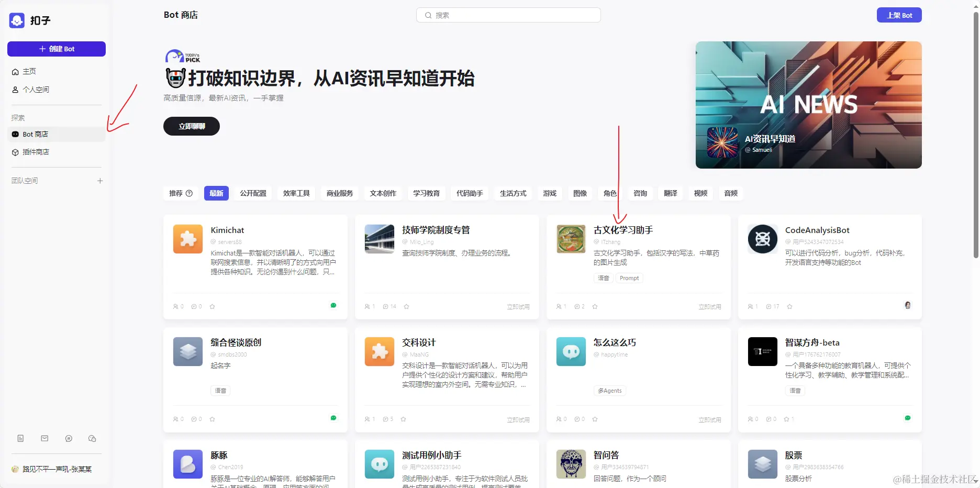Switch to 游戏 tab
The image size is (980, 488).
coord(550,193)
